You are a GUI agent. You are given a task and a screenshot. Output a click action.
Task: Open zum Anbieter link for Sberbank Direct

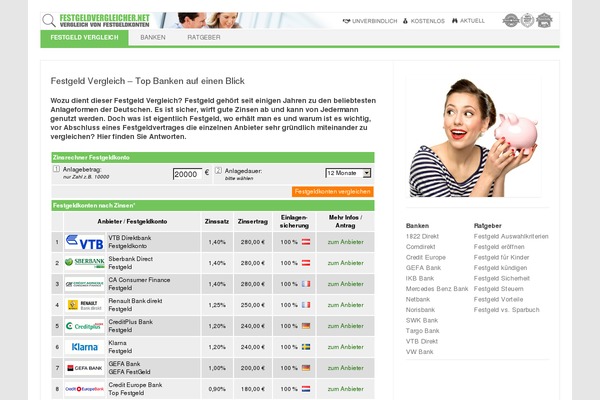click(346, 263)
